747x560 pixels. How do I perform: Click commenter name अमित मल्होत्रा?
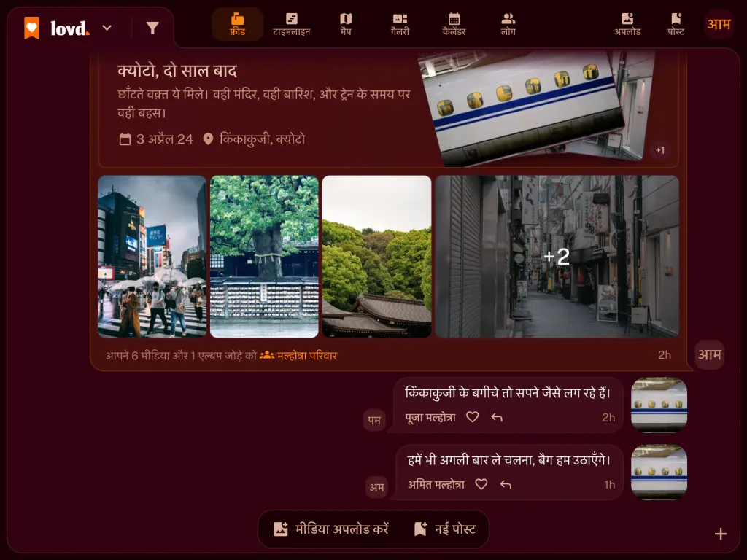coord(436,485)
